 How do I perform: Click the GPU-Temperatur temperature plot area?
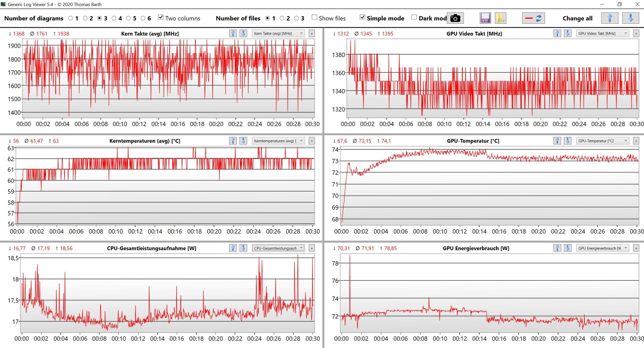489,186
